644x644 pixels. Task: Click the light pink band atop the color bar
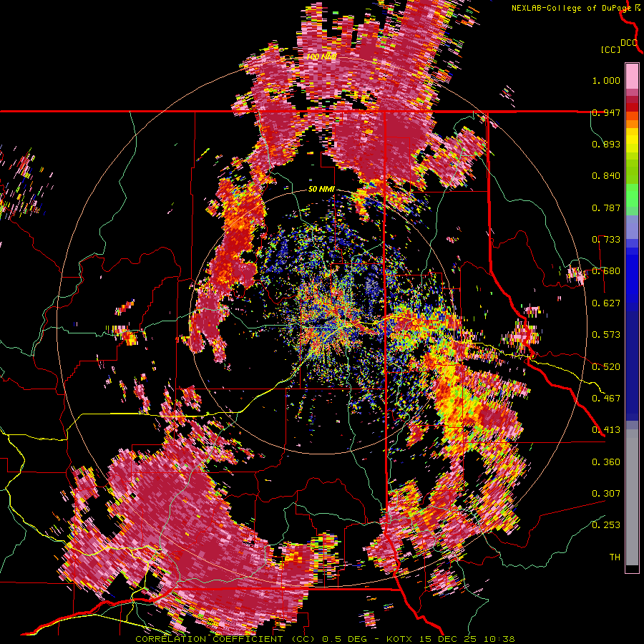(x=632, y=77)
